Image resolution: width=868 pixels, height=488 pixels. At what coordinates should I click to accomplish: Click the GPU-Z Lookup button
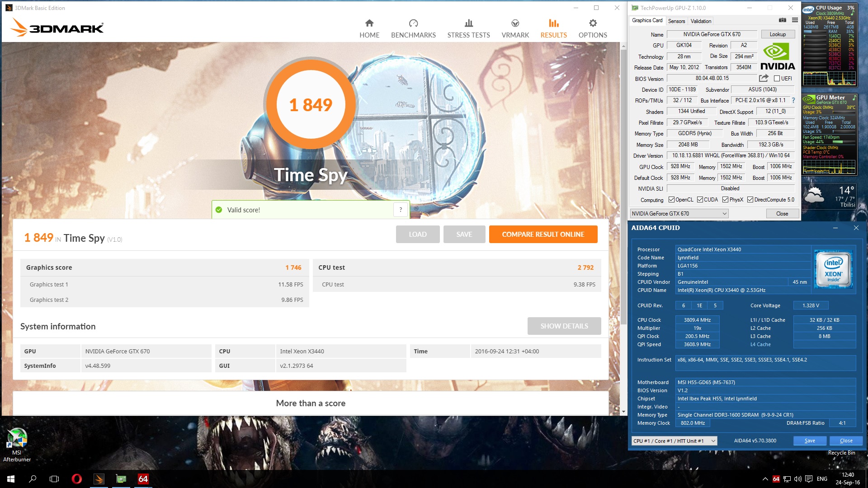coord(778,34)
